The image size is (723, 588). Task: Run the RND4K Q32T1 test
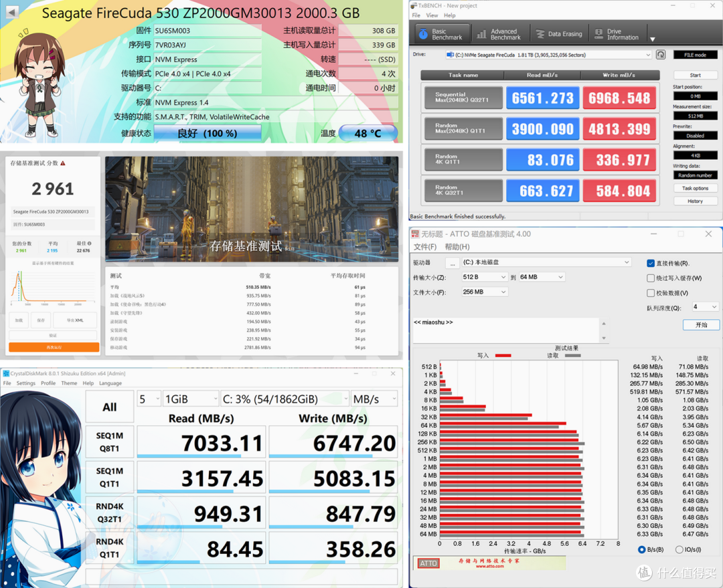tap(110, 512)
